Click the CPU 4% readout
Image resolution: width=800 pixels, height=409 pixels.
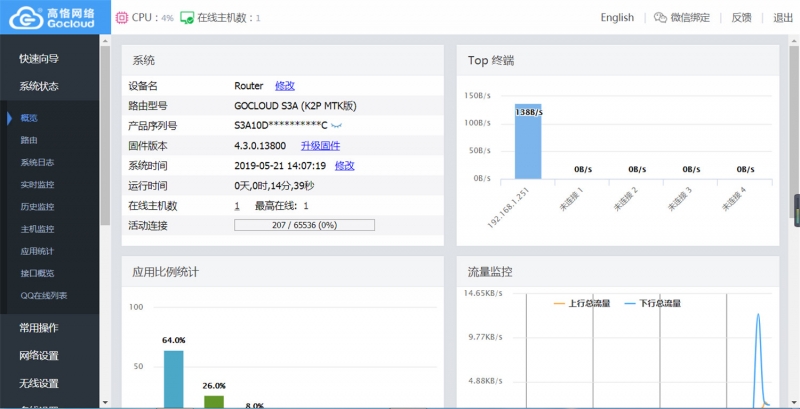click(153, 18)
